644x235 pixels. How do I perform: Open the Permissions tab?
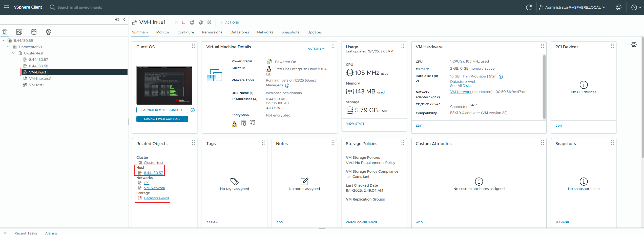click(x=212, y=32)
